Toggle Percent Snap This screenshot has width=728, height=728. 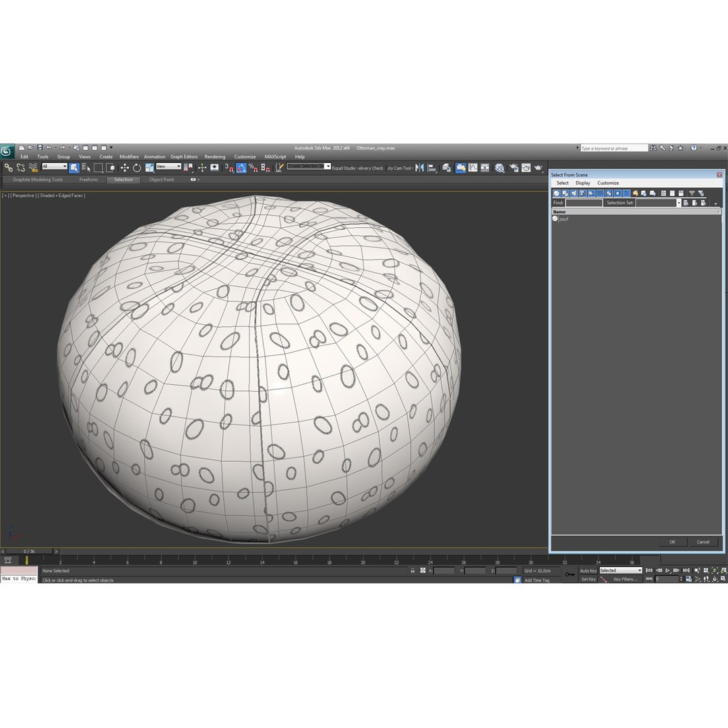[253, 168]
